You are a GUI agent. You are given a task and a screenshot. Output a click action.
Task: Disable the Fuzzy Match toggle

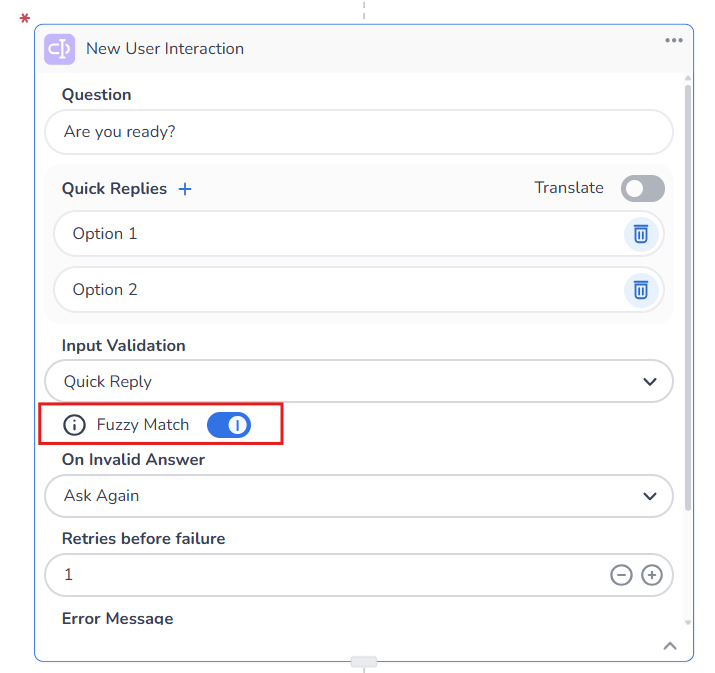(x=229, y=425)
